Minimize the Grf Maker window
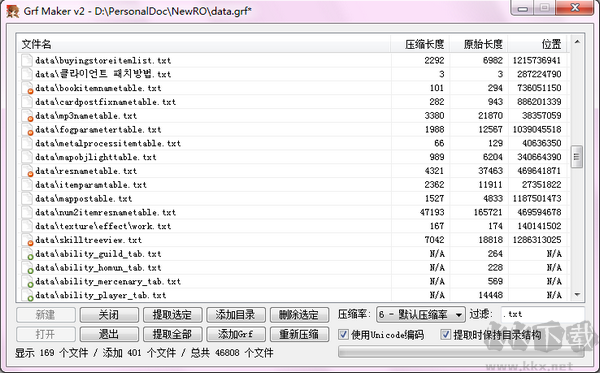 522,8
